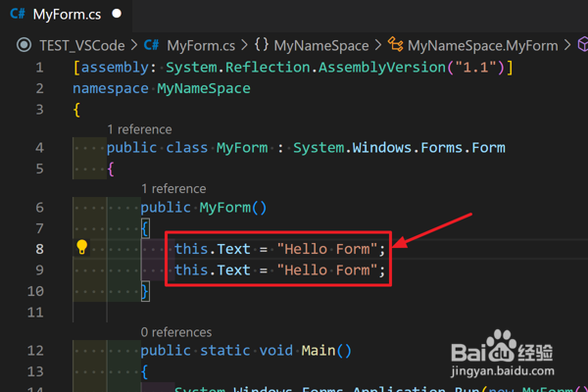Click the 'static' keyword on line 12
Screen dimensions: 588x392
coord(225,351)
